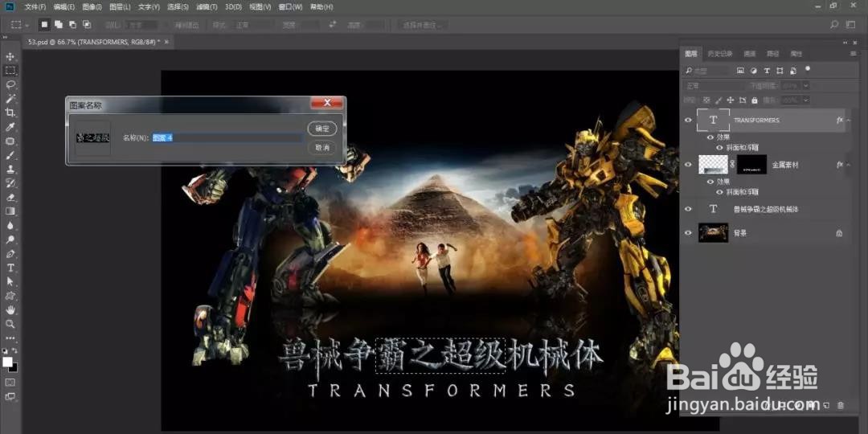Click the Quick Mask mode icon
868x434 pixels.
[x=10, y=383]
